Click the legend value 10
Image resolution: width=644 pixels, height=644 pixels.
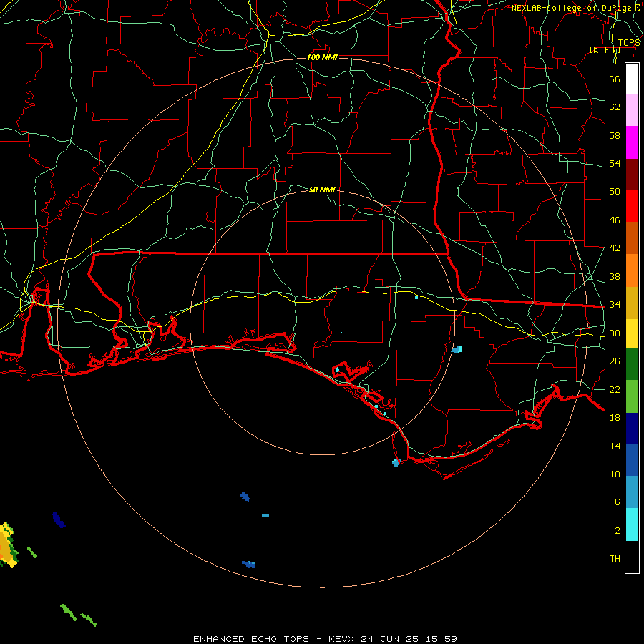point(615,474)
